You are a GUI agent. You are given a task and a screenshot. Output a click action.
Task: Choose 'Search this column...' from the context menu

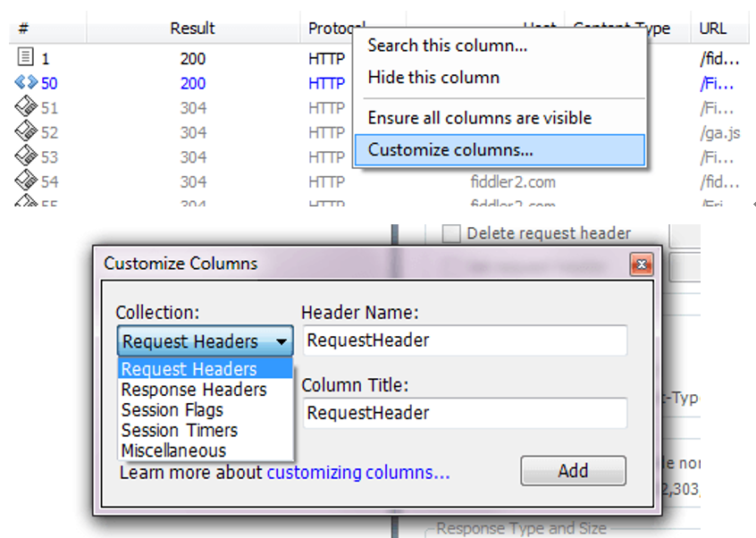click(x=499, y=46)
